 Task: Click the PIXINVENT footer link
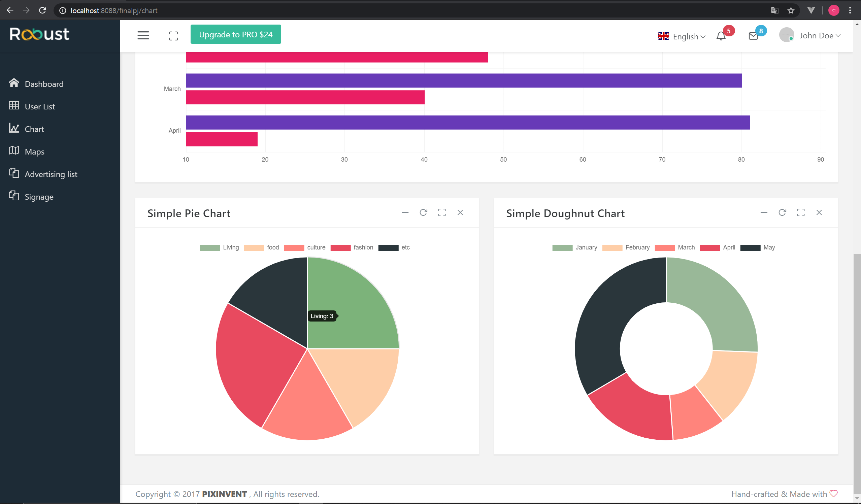[225, 494]
